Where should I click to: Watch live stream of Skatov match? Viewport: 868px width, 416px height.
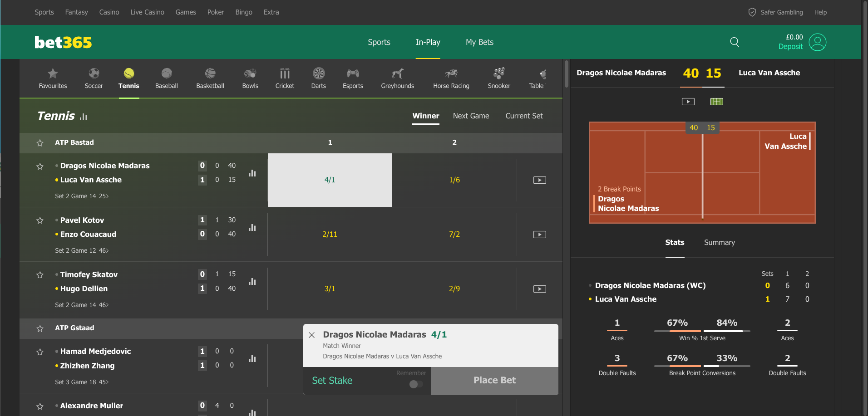[539, 289]
